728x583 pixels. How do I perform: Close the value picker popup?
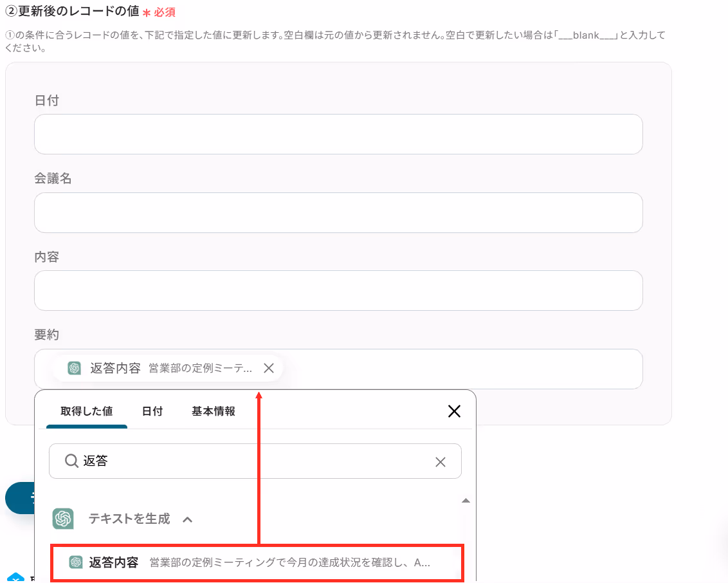click(x=454, y=411)
